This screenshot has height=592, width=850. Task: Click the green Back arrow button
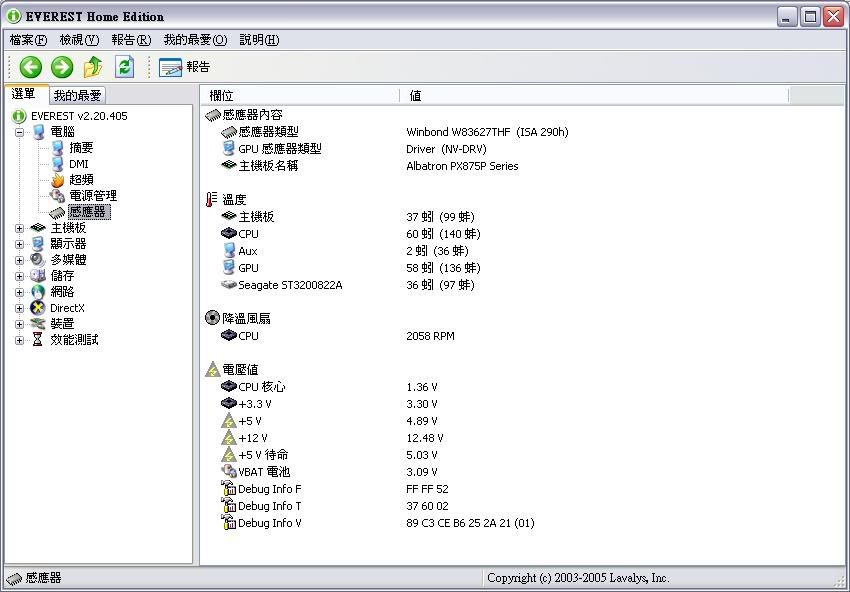(x=30, y=67)
